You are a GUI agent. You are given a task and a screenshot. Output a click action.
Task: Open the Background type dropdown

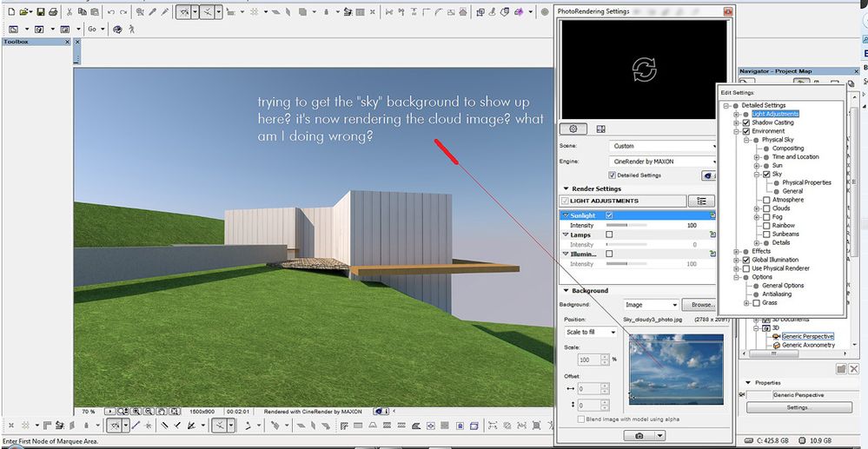coord(651,305)
